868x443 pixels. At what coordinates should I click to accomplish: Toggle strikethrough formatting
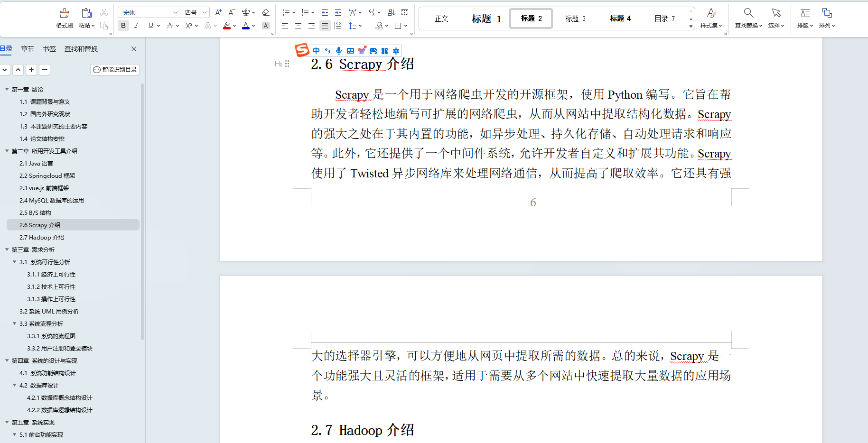coord(170,26)
